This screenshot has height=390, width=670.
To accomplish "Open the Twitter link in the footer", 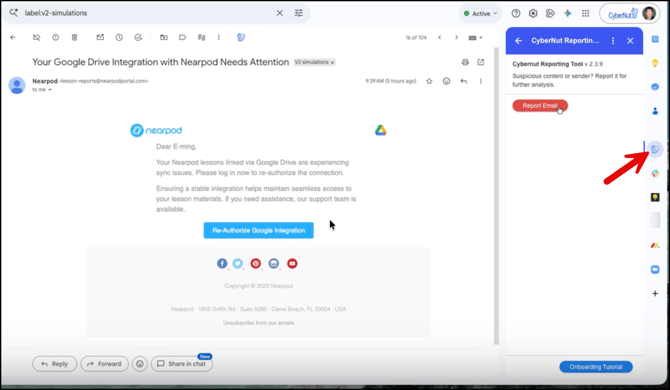I will 238,264.
